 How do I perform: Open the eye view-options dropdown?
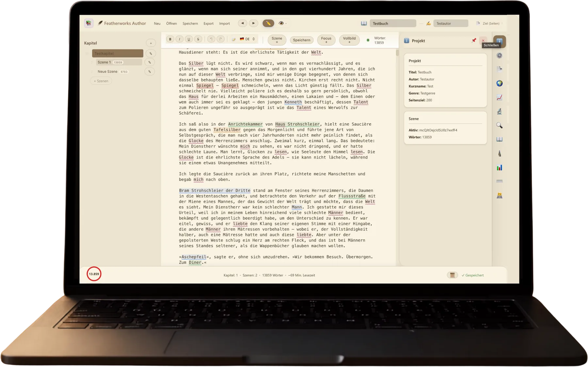282,23
